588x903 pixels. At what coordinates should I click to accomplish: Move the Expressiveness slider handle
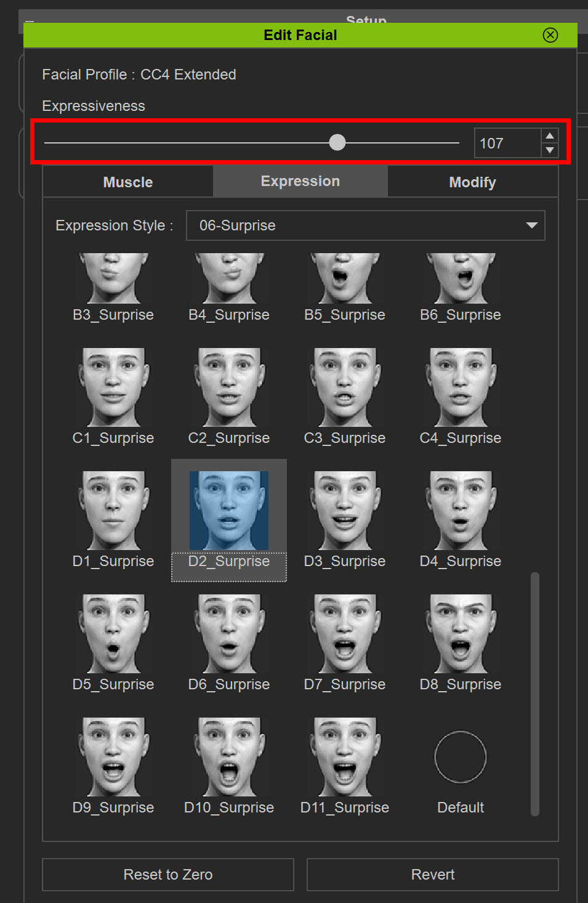(337, 142)
